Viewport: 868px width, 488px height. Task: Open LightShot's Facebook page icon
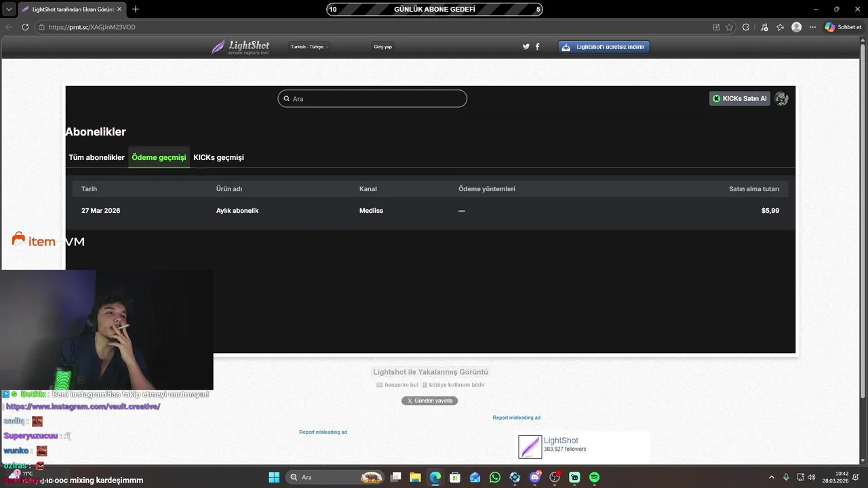pos(538,47)
